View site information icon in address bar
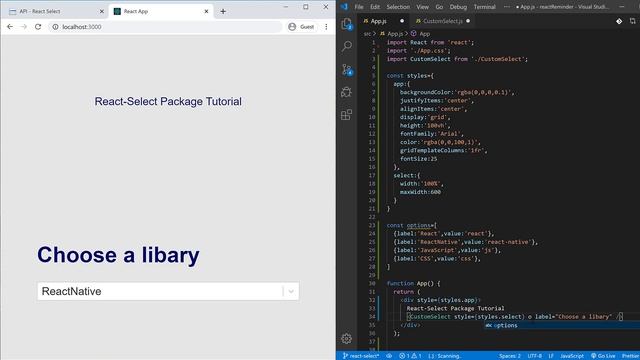This screenshot has height=360, width=640. pyautogui.click(x=55, y=27)
